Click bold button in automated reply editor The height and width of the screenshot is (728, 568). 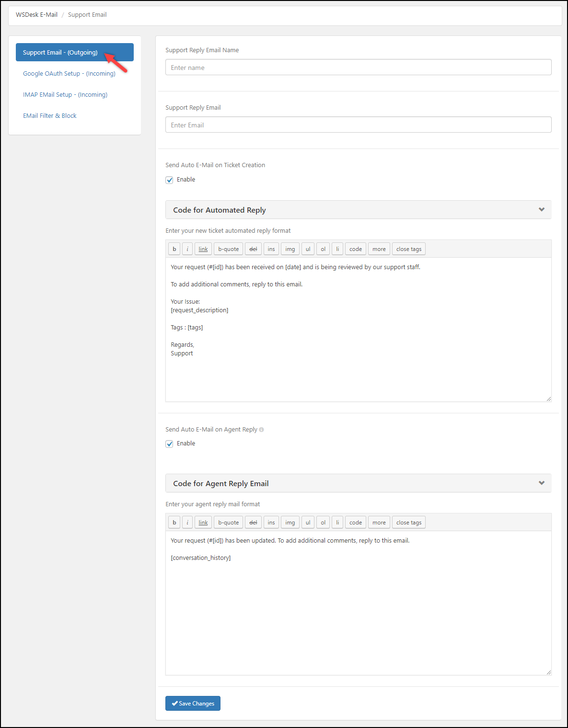coord(174,249)
